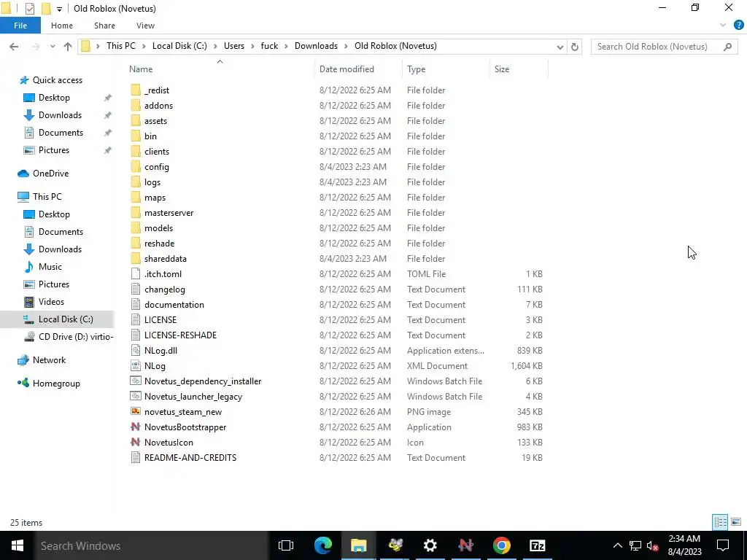Viewport: 747px width, 560px height.
Task: Expand the address bar history dropdown
Action: 560,47
